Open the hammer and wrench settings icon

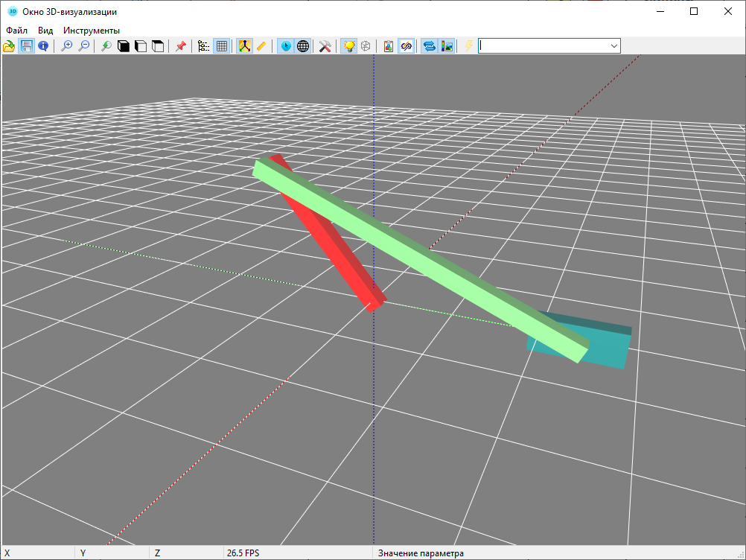(325, 46)
